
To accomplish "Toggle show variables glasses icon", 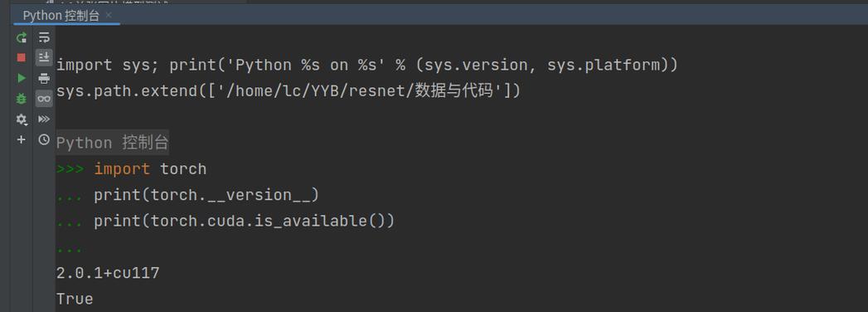I will tap(44, 99).
